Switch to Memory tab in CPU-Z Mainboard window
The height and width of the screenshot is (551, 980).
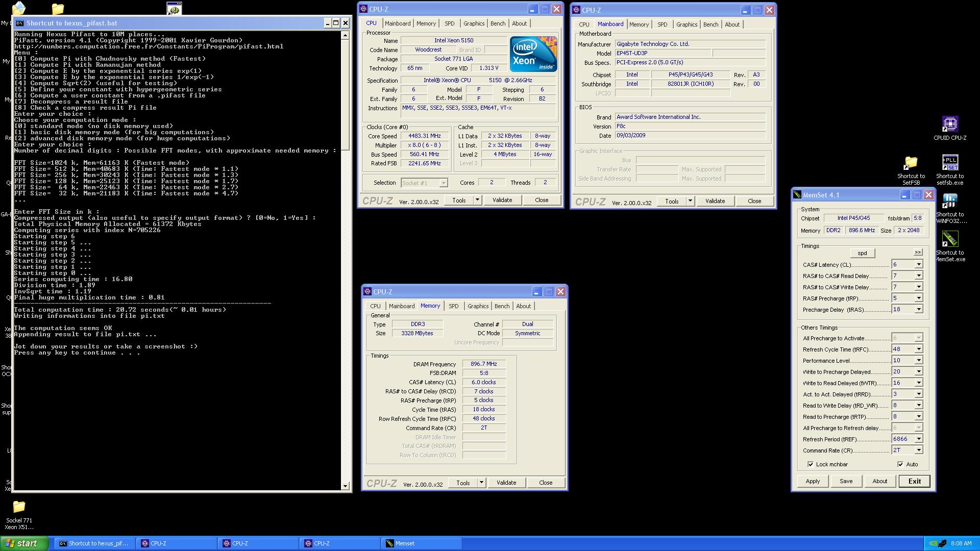click(639, 24)
